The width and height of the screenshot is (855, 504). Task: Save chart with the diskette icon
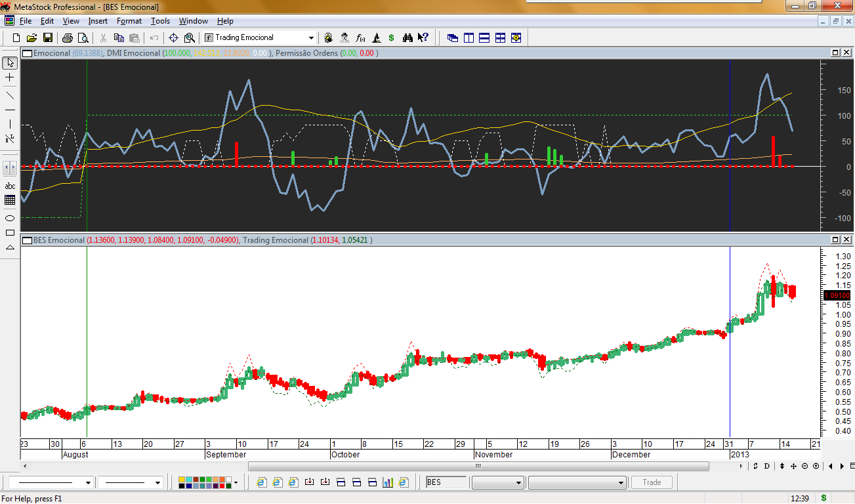tap(48, 38)
